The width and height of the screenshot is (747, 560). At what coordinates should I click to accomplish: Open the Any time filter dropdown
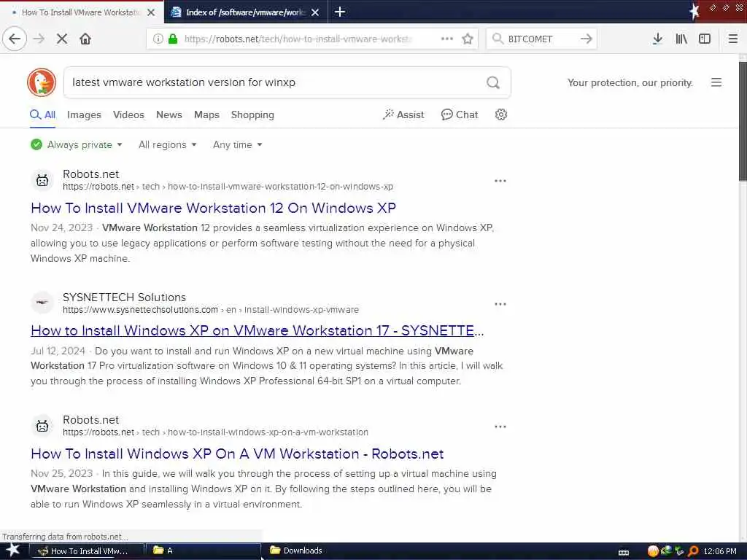tap(237, 145)
